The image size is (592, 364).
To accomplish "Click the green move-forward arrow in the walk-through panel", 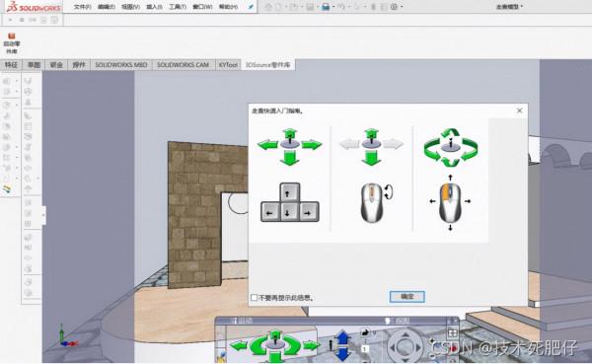I will pyautogui.click(x=275, y=333).
